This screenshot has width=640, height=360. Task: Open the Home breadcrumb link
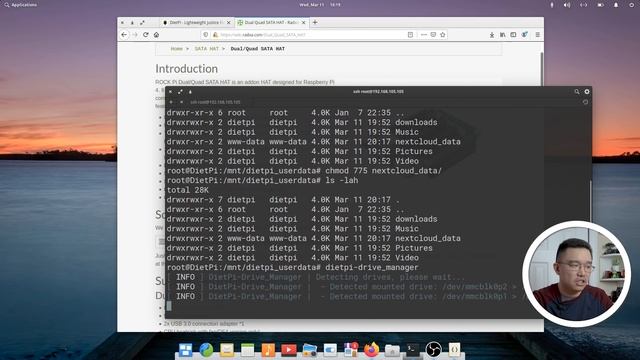pos(177,49)
